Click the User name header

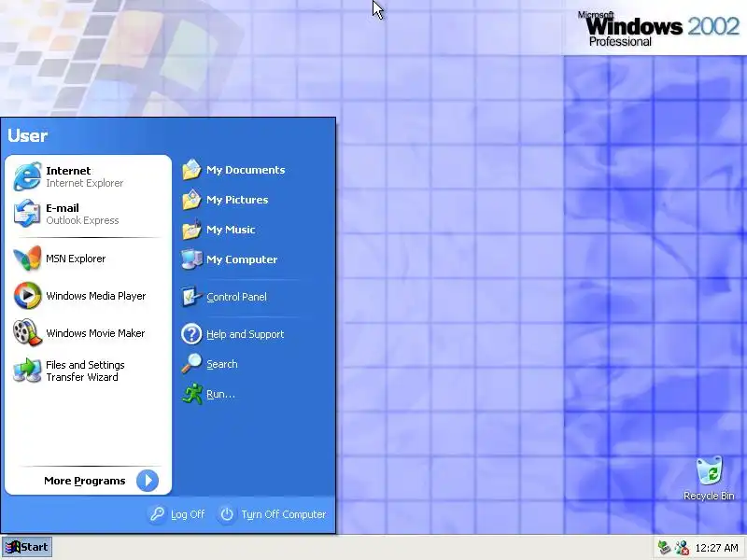[28, 135]
